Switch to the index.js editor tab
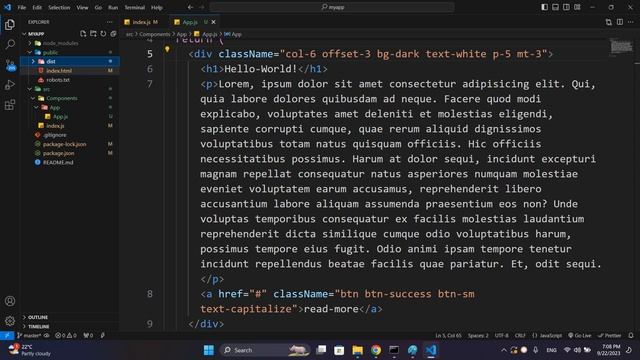640x360 pixels. [142, 22]
